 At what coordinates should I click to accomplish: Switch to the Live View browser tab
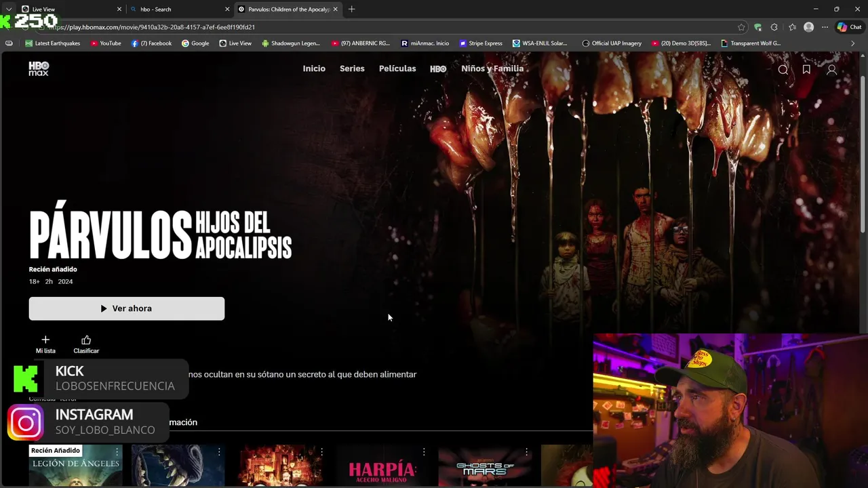coord(71,9)
